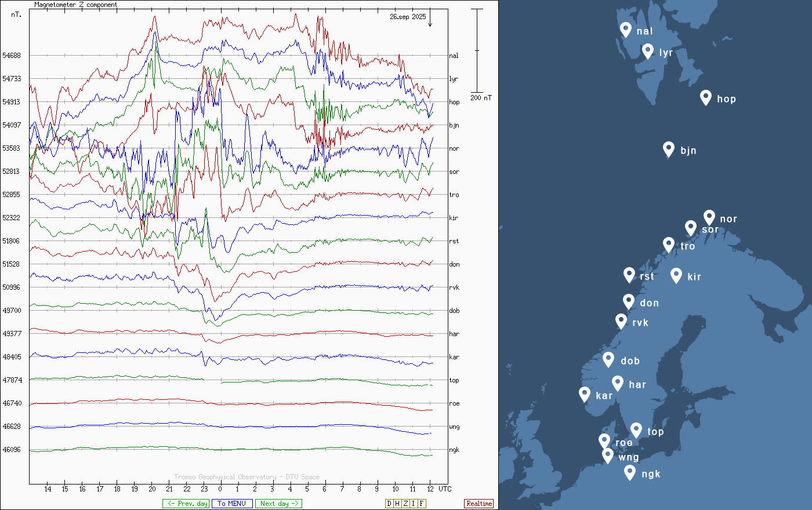Click the dob station map pin

(x=608, y=359)
